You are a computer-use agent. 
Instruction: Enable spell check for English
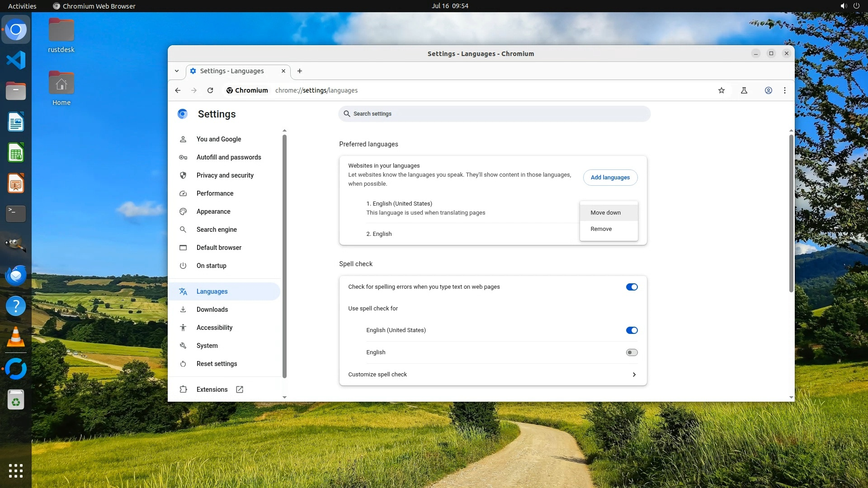click(x=632, y=352)
